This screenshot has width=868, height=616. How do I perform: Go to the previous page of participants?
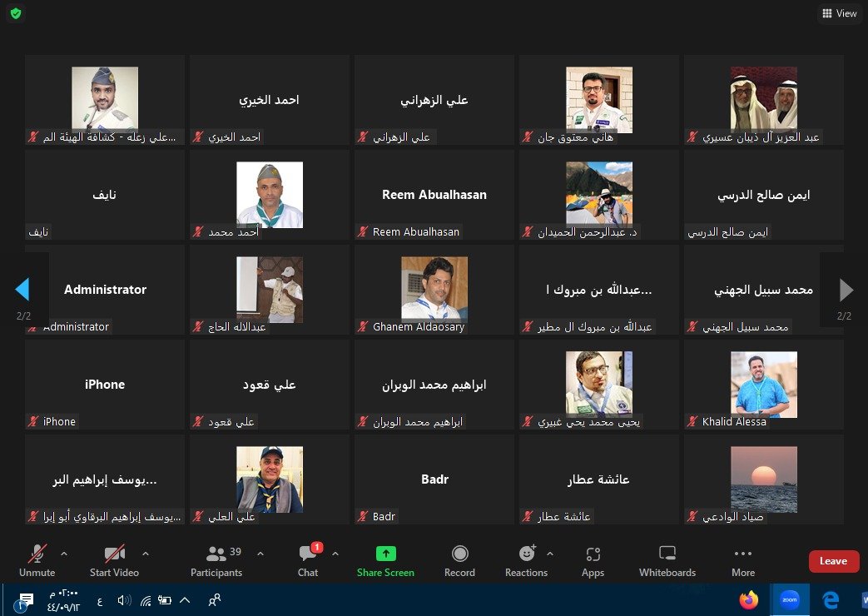click(x=22, y=290)
